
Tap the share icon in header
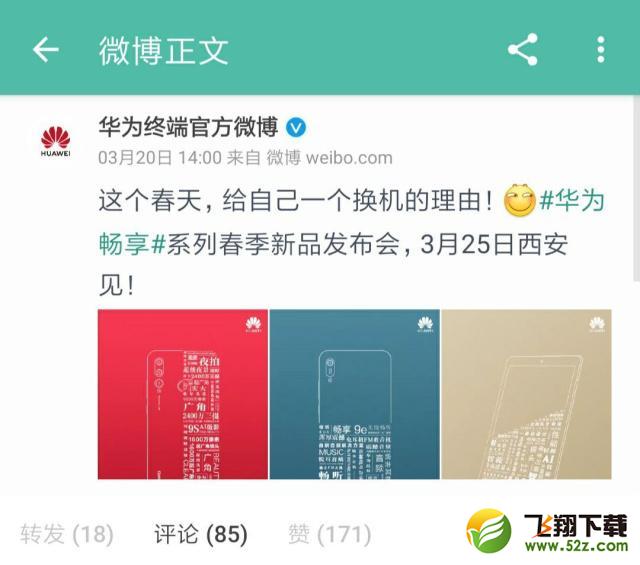pos(522,49)
